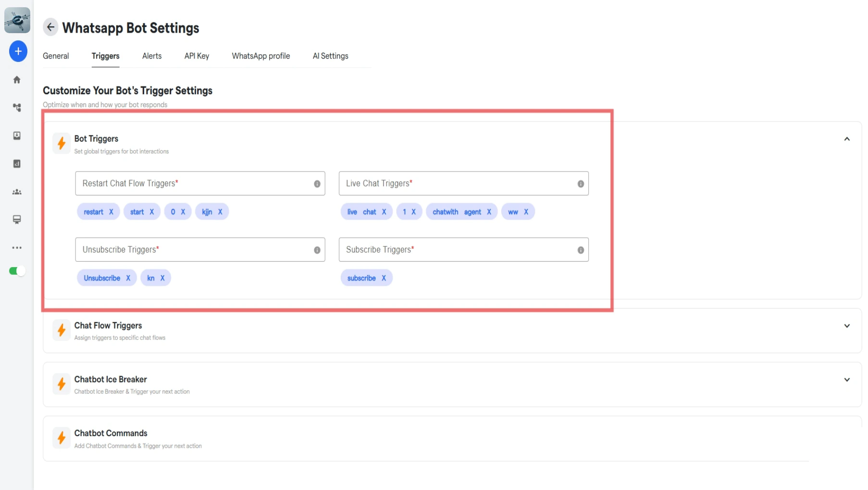Open the AI Settings tab

pos(330,56)
